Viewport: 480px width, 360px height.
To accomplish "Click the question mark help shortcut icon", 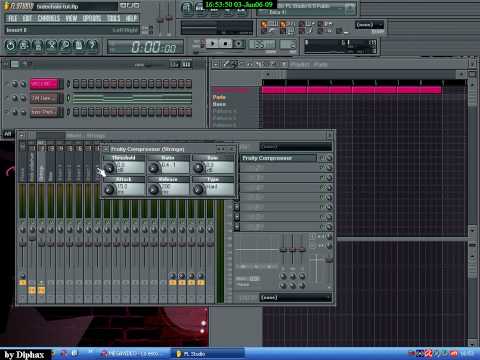I will 92,45.
